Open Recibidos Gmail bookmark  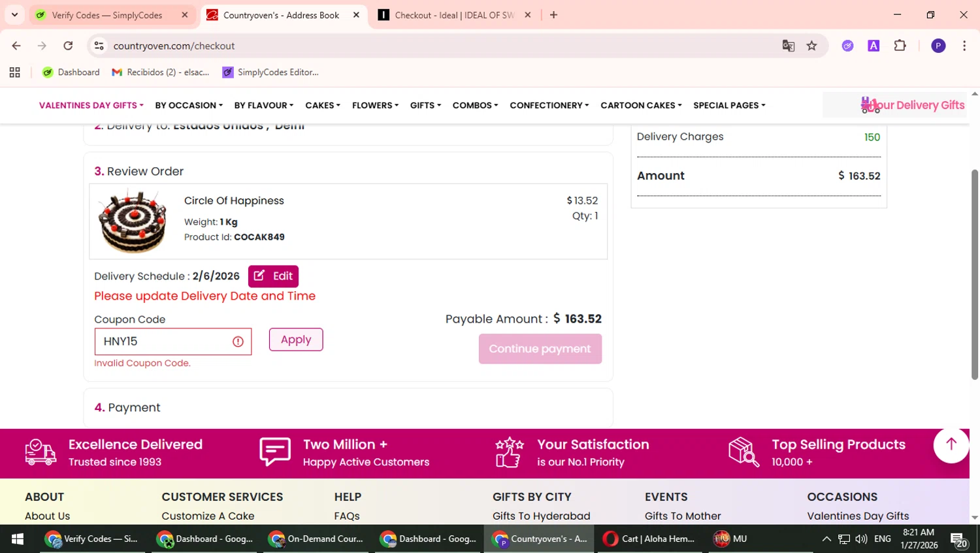(x=161, y=72)
